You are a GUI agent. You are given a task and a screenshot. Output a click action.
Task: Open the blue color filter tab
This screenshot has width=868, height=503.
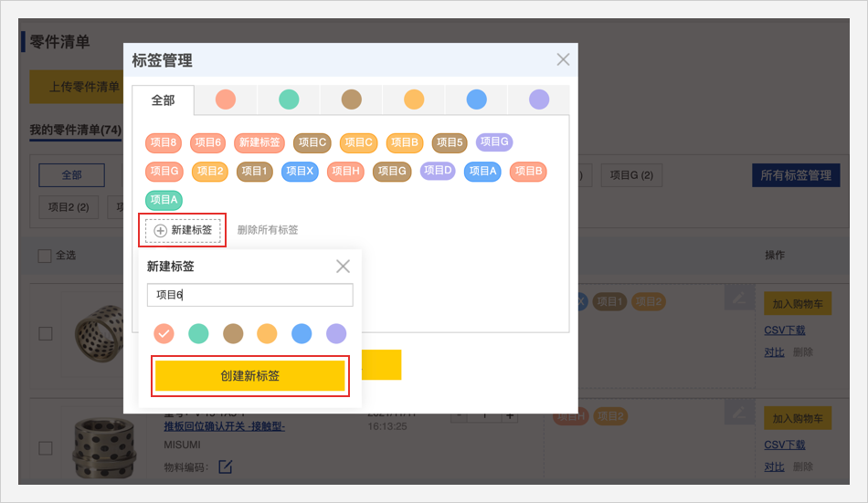point(476,100)
